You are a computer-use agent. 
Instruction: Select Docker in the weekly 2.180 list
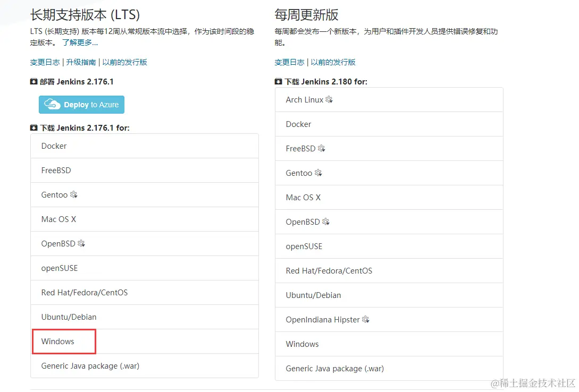pos(389,124)
